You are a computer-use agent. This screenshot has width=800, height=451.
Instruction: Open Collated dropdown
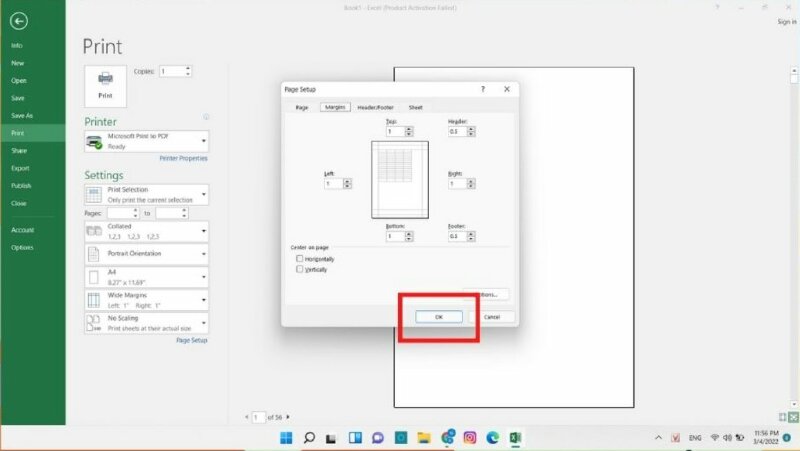(x=146, y=231)
